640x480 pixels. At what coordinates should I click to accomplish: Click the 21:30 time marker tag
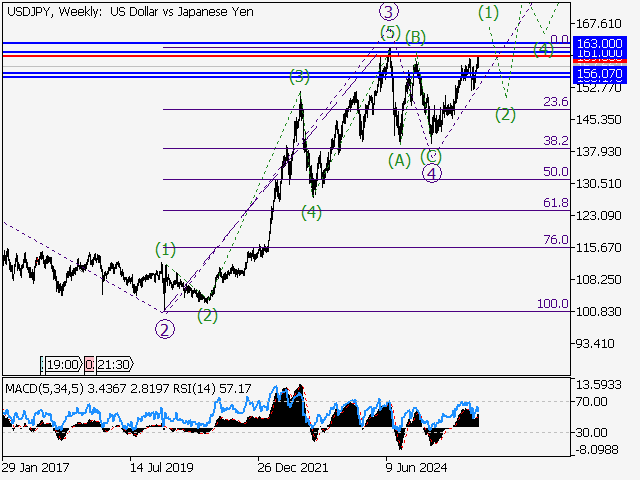coord(113,365)
